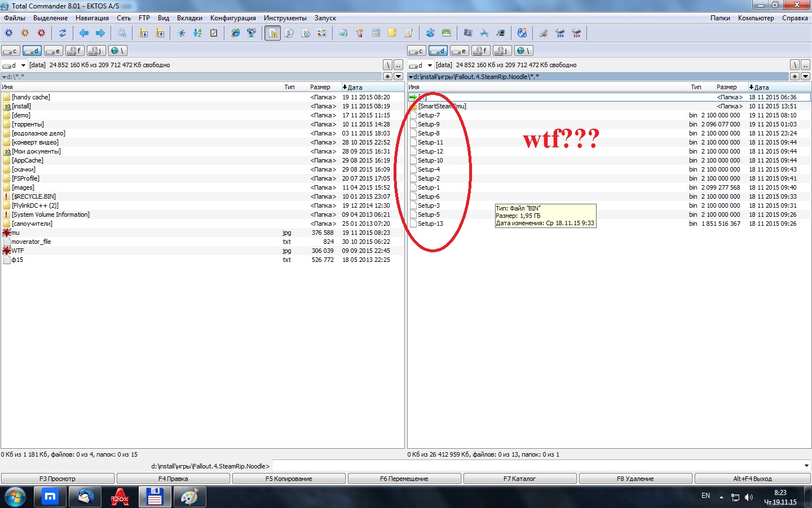812x508 pixels.
Task: Refresh the panel with the reload arrows icon
Action: (x=63, y=33)
